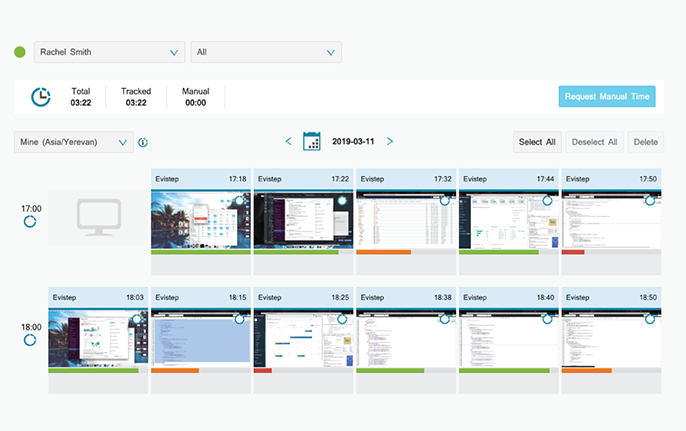Select the whole 18:00 hour row circle
The width and height of the screenshot is (686, 431).
30,340
